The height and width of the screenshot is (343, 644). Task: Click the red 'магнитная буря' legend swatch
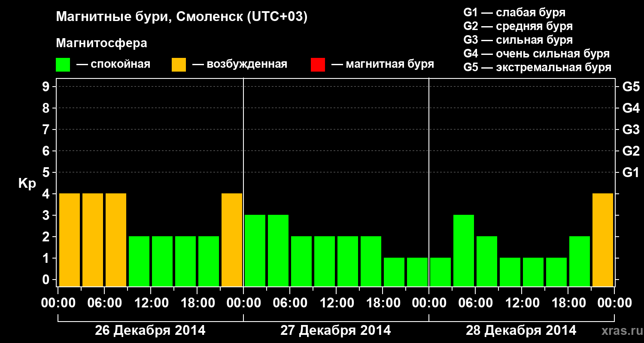318,65
